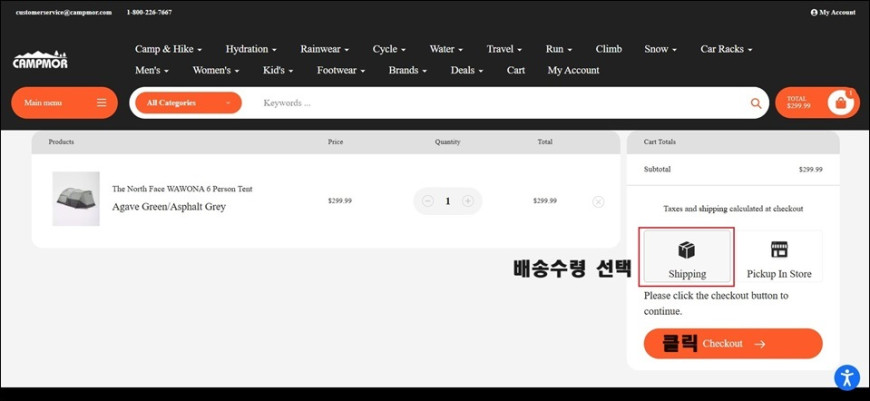Screen dimensions: 870x401
Task: Open The North Face WAWONA 6 Person Tent link
Action: (182, 189)
